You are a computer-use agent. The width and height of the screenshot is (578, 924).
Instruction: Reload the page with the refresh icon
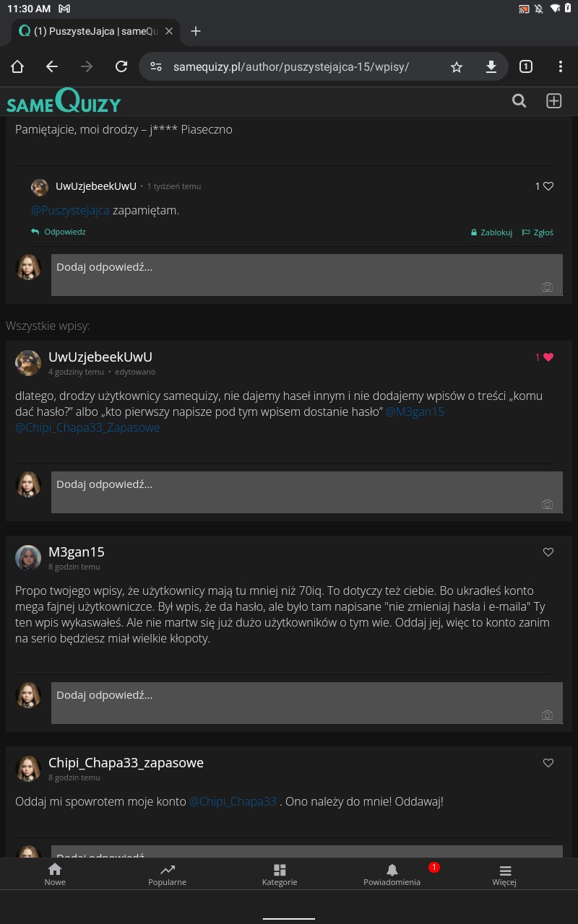[121, 67]
